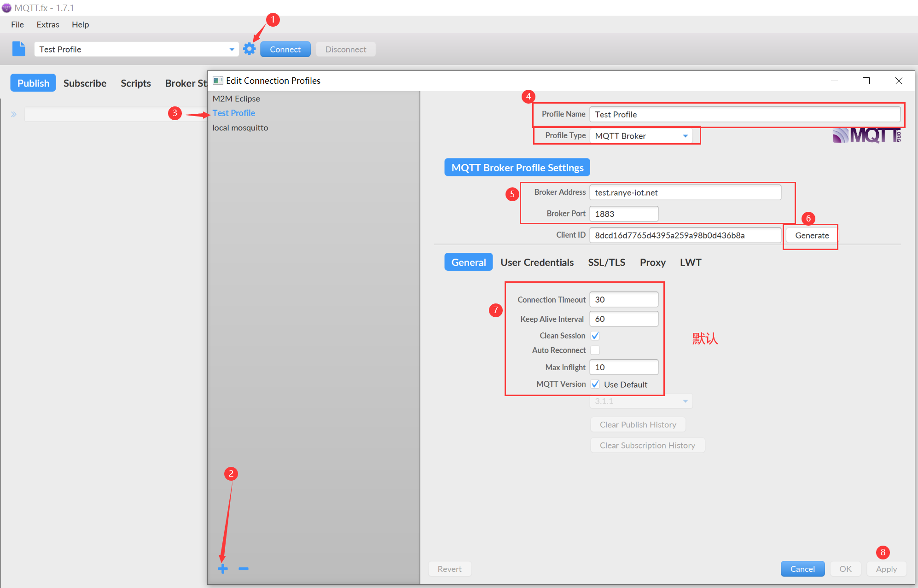
Task: Click the MQTT.fx app icon in the title bar
Action: coord(6,8)
